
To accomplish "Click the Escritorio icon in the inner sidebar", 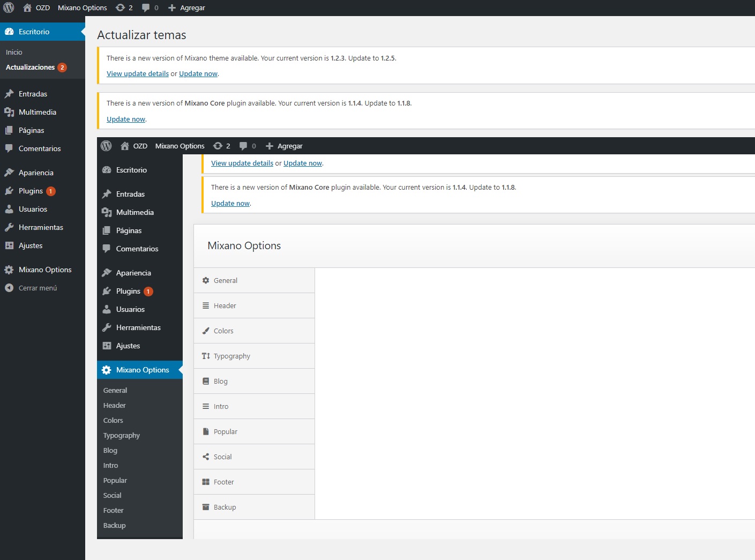I will tap(107, 170).
